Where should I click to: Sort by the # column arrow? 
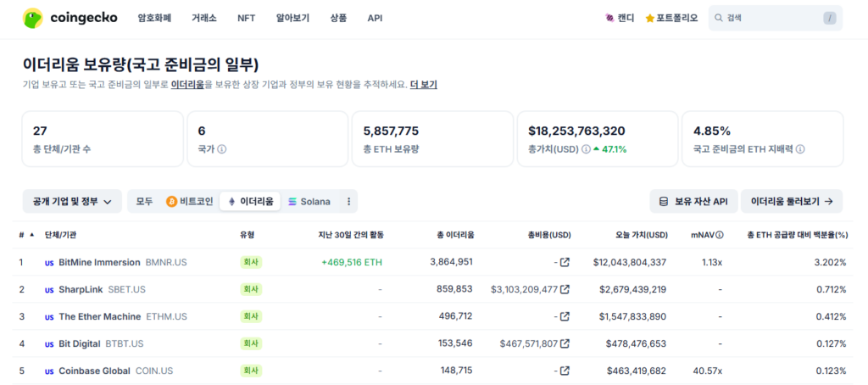(31, 234)
